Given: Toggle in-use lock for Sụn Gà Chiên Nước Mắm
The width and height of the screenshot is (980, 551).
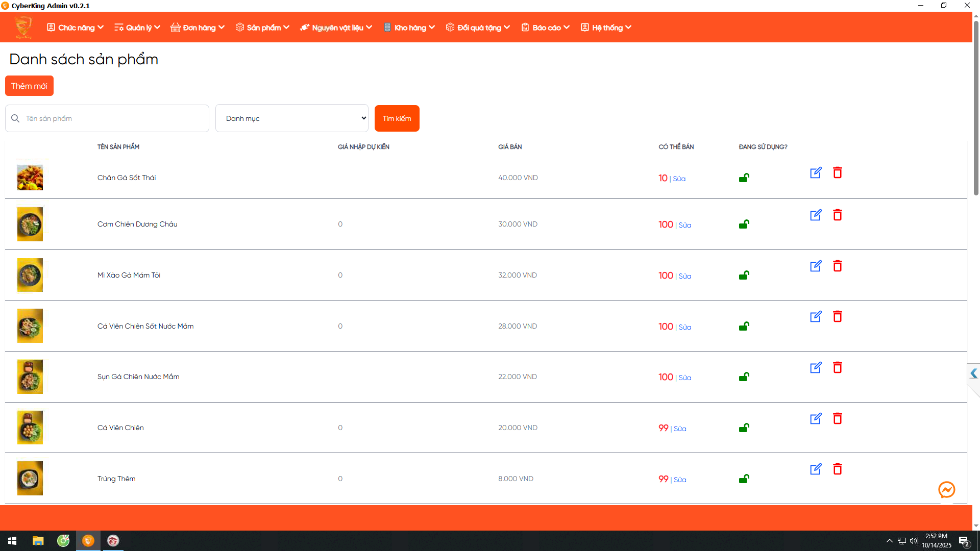Looking at the screenshot, I should (744, 377).
